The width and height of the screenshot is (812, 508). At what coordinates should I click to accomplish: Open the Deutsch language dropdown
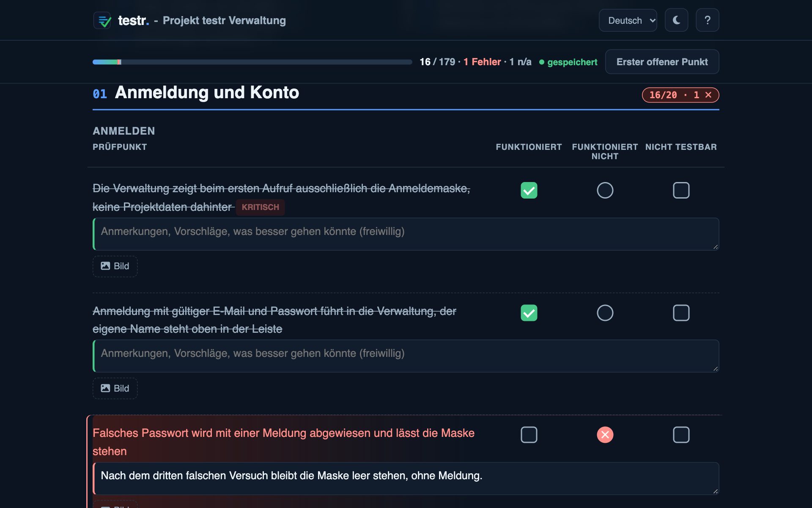(628, 20)
